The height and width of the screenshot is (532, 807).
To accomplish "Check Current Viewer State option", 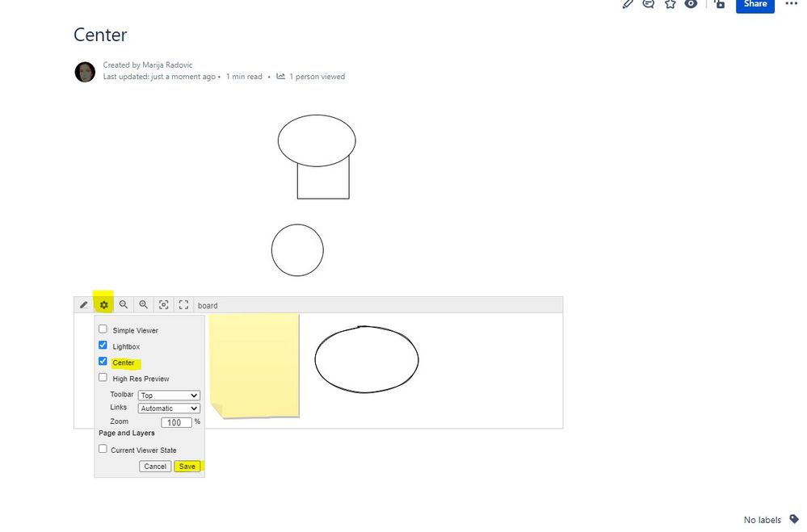I will pos(103,449).
